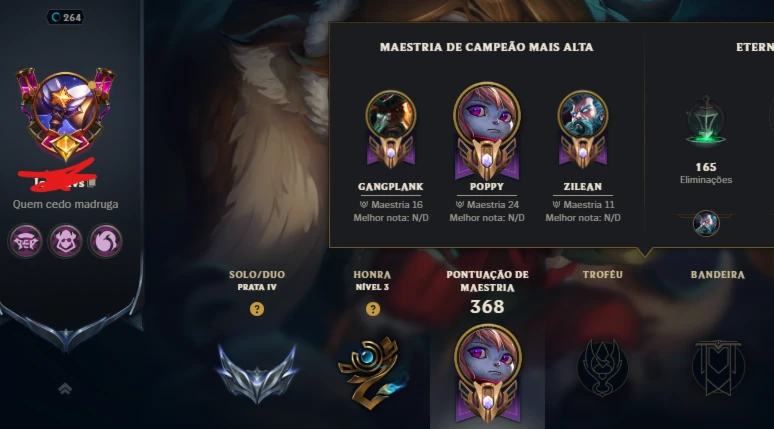Screen dimensions: 774x429
Task: Select the Pontuação de Maestria section
Action: 487,281
